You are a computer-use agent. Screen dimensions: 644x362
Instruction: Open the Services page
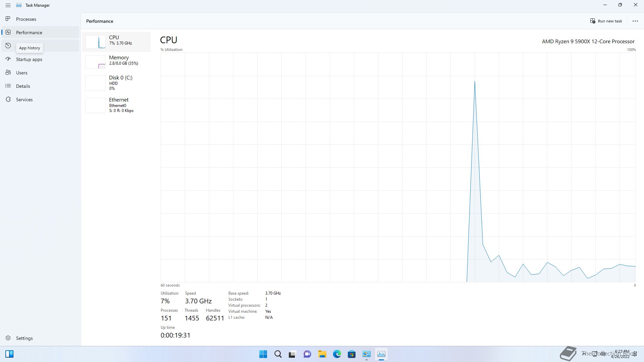point(40,100)
